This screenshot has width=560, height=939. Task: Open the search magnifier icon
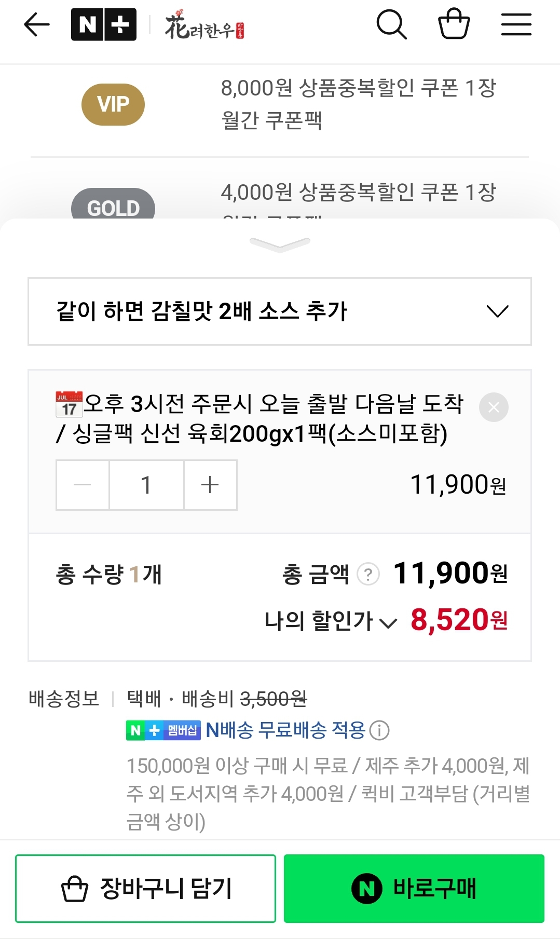pos(391,24)
